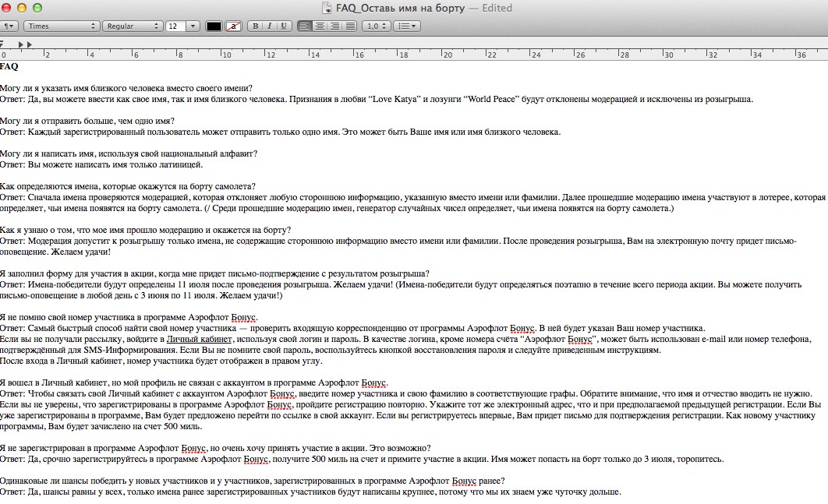Click "Ответ: Да, шансы равны у всех" answer
This screenshot has height=504, width=828.
(x=310, y=492)
